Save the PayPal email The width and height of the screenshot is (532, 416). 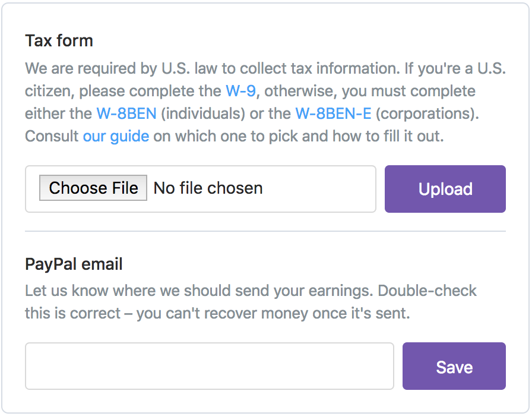454,367
